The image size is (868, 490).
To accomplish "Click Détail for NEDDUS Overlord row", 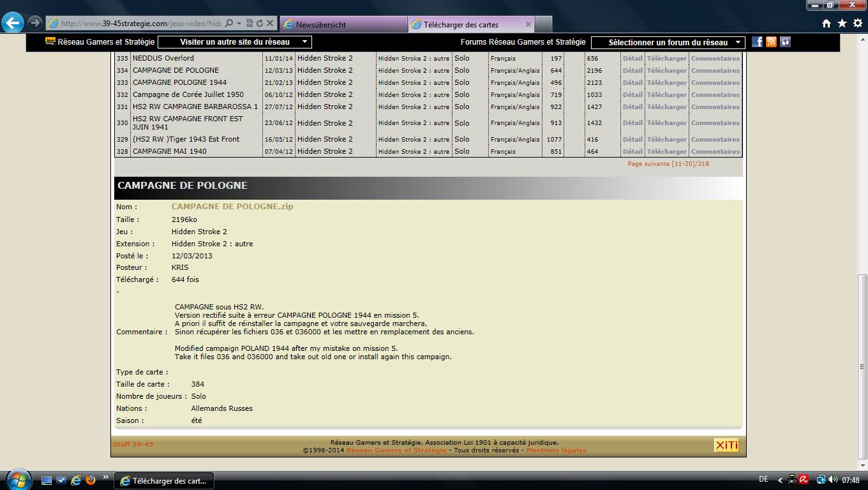I will pyautogui.click(x=632, y=58).
